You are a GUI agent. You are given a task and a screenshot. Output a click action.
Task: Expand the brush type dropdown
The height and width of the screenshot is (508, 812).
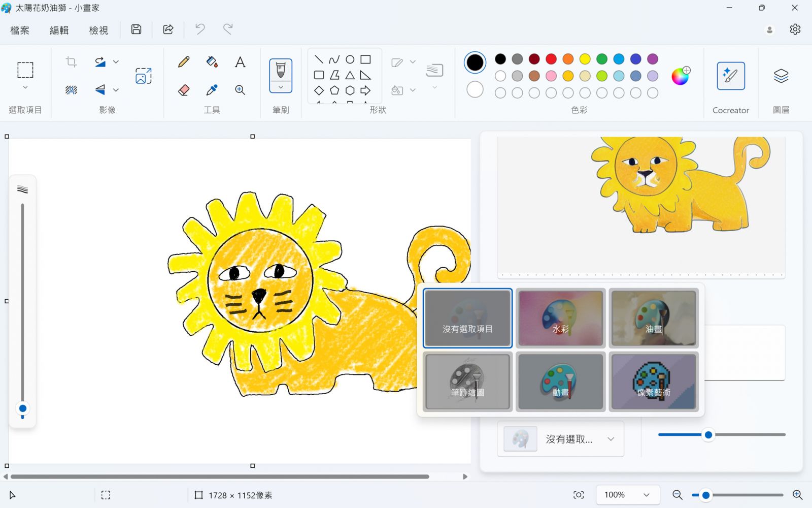click(281, 87)
